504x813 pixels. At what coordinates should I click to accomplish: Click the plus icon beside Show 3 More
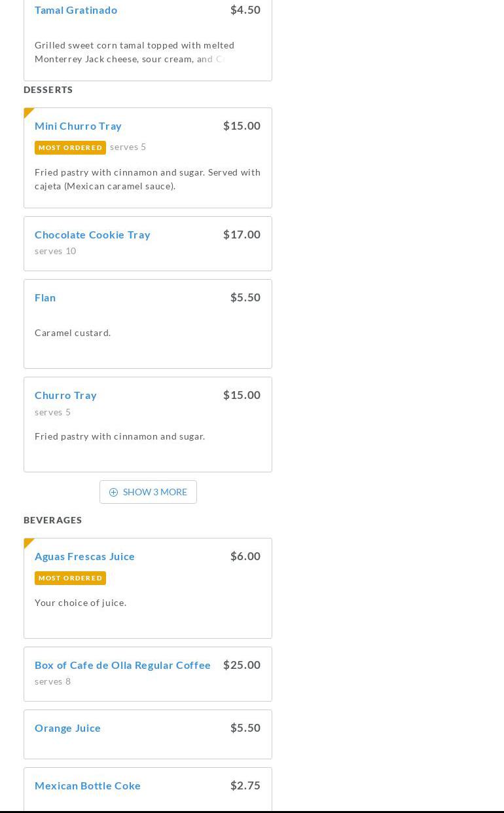point(113,493)
